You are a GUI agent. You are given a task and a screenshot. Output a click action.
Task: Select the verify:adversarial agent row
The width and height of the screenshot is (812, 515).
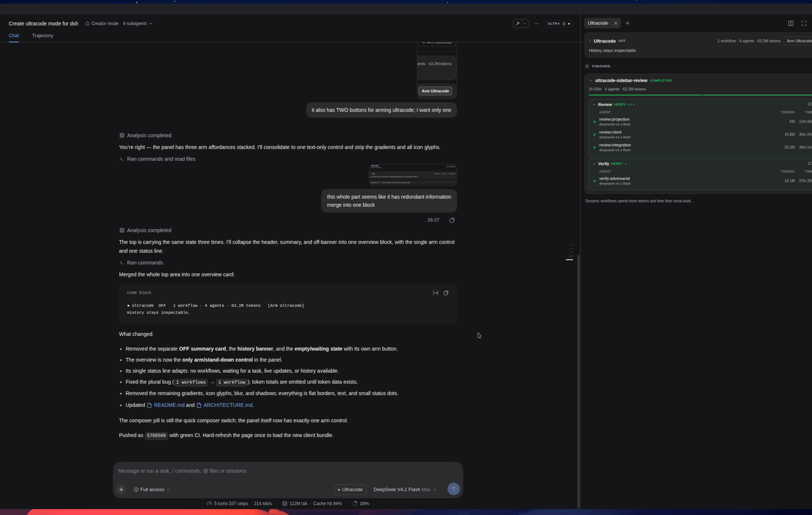point(701,181)
